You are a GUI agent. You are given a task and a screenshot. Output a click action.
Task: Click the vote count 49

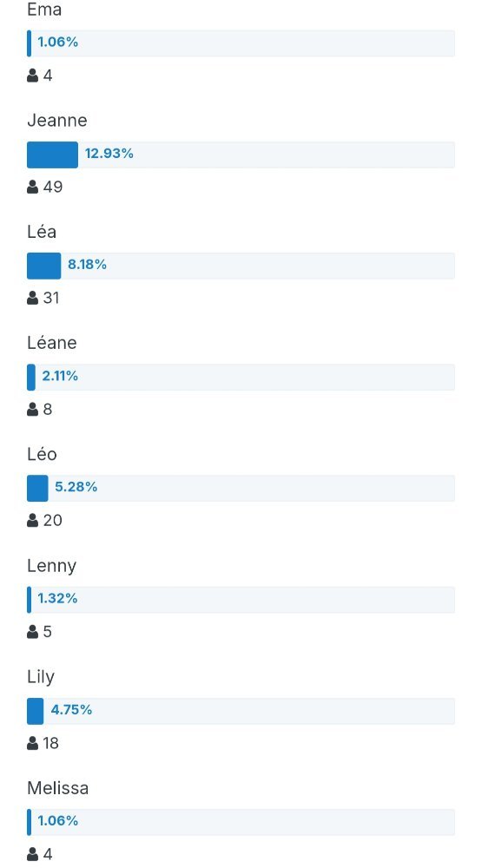pyautogui.click(x=53, y=187)
